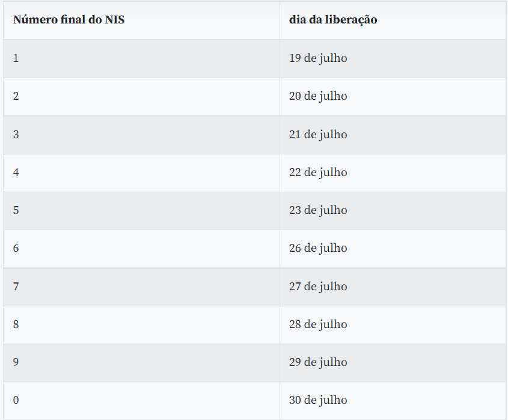The image size is (508, 420).
Task: Click the '21 de julho' date cell
Action: (393, 135)
